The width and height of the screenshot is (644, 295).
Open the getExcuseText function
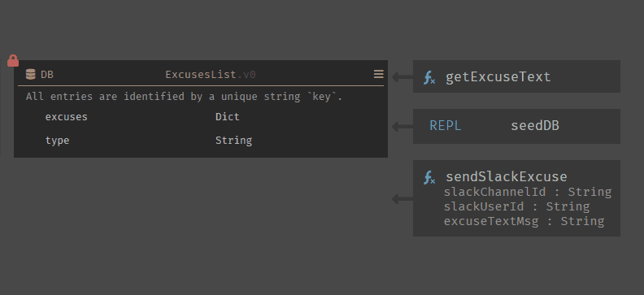(x=498, y=76)
